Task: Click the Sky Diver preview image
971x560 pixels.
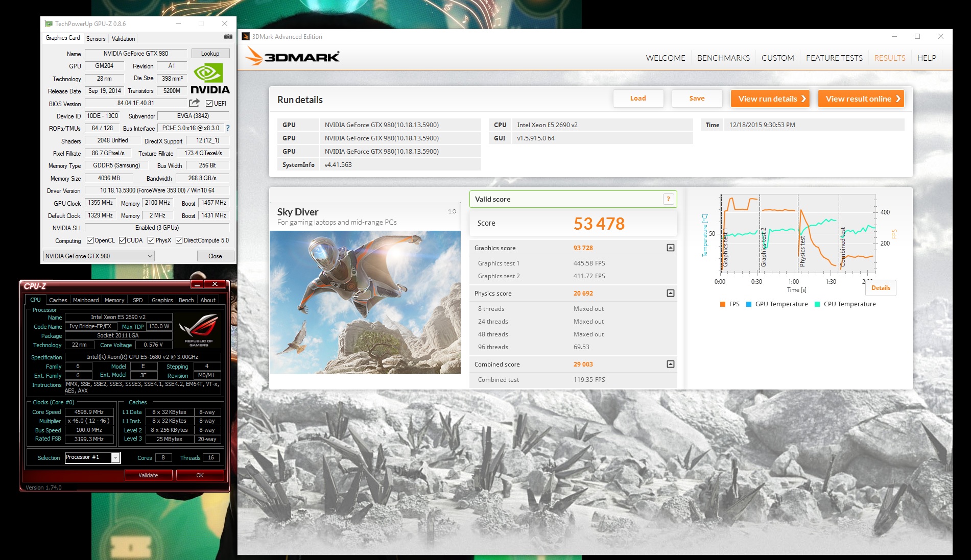Action: click(365, 302)
